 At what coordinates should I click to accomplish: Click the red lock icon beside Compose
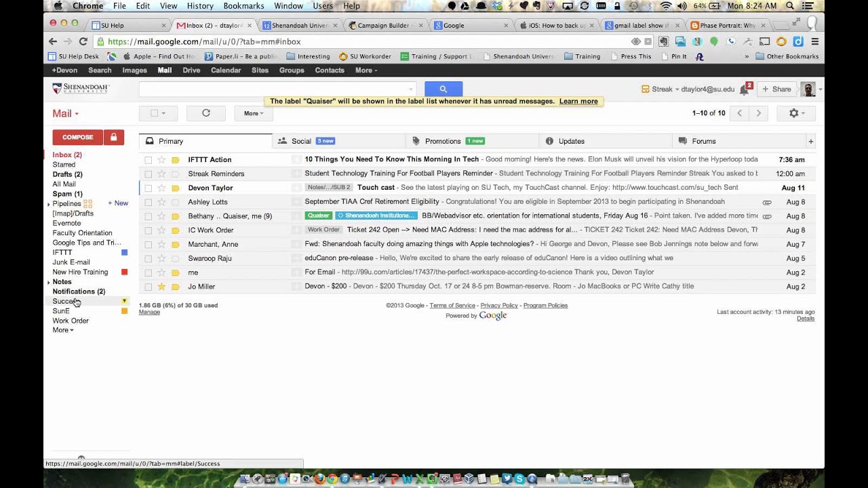coord(113,137)
